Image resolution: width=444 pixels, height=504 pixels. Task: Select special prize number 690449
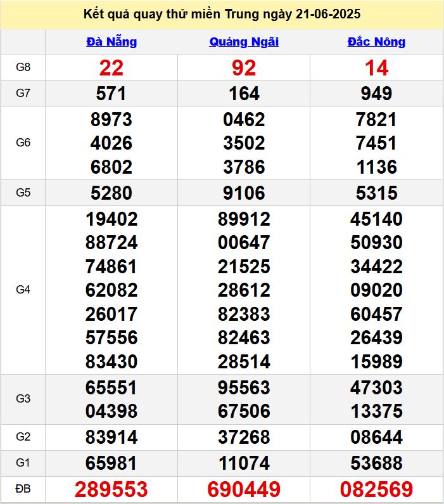click(x=244, y=489)
